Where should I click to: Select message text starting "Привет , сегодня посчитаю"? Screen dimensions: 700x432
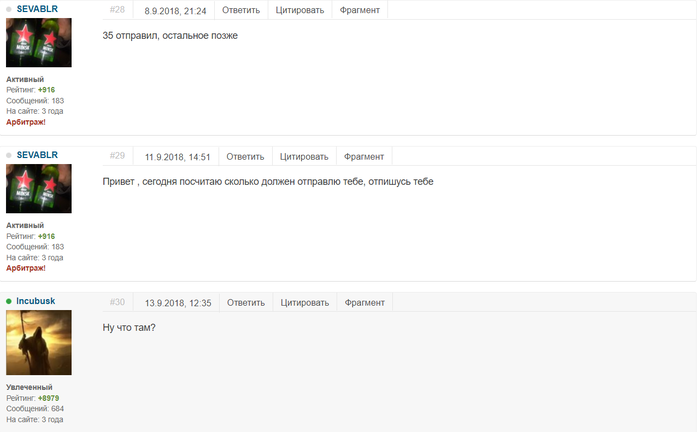(268, 182)
